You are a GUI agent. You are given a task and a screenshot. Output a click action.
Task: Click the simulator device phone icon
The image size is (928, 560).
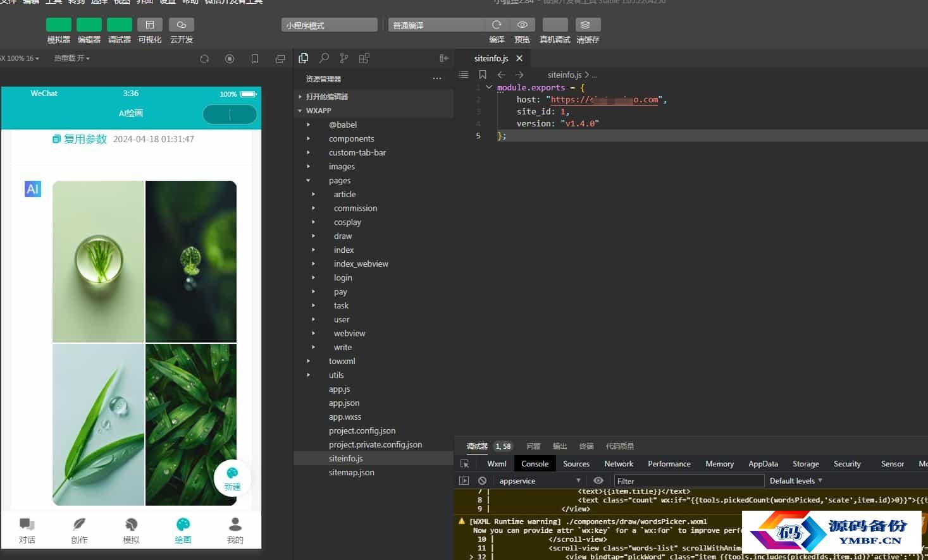click(255, 59)
